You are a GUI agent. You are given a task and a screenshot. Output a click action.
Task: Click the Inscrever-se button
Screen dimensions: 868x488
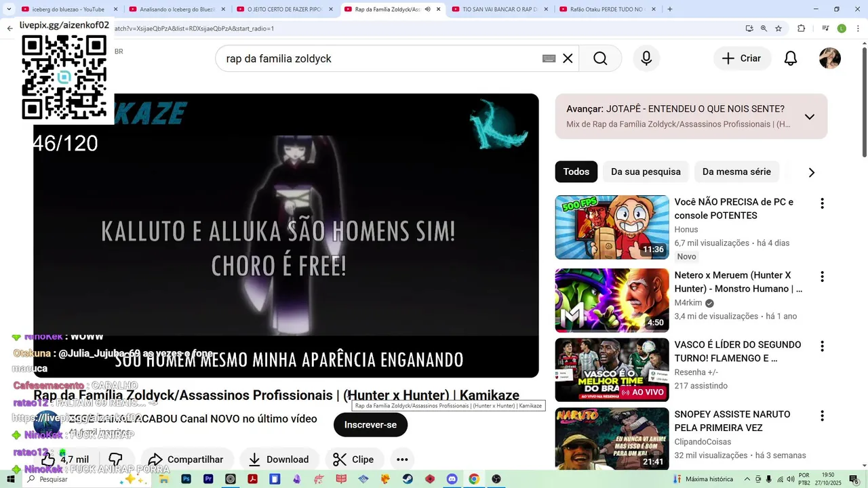tap(370, 425)
